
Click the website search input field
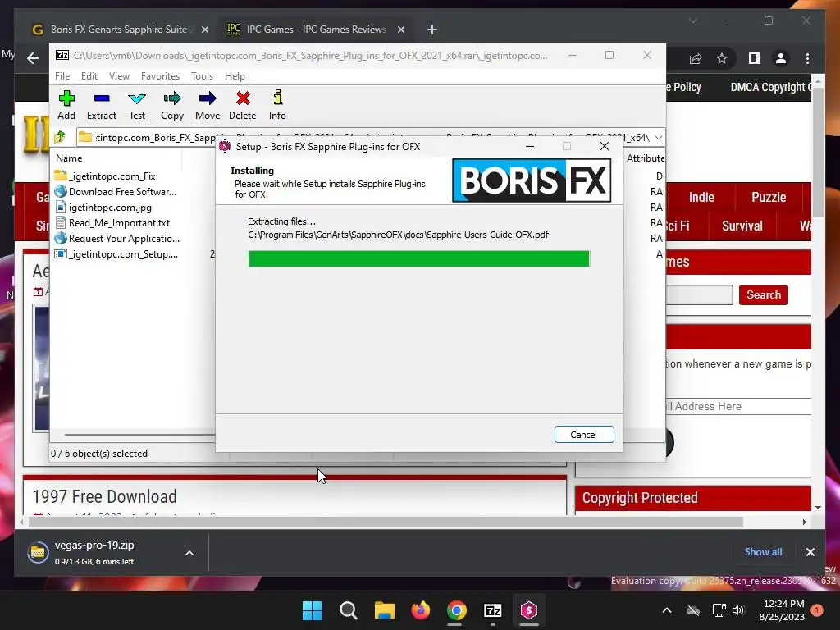[699, 294]
